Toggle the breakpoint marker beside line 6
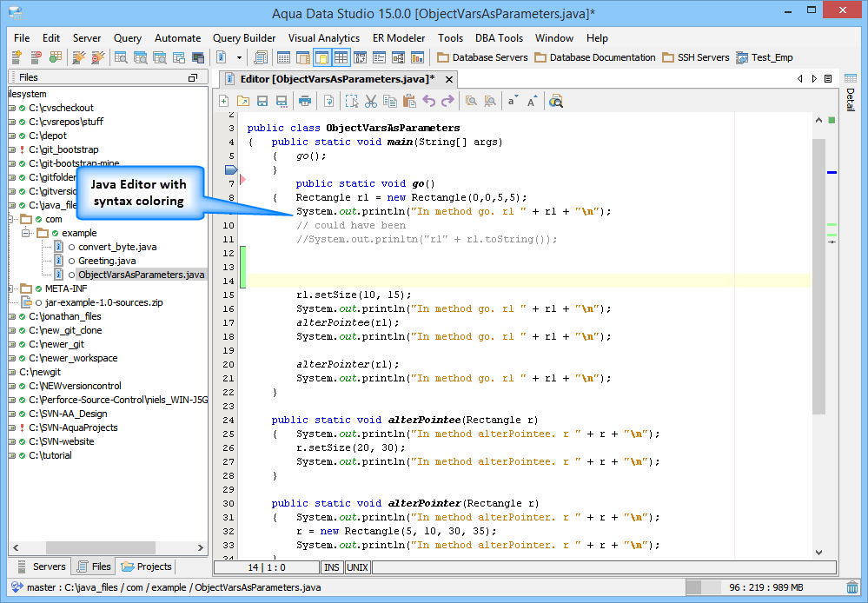Screen dimensions: 868x603 231,169
